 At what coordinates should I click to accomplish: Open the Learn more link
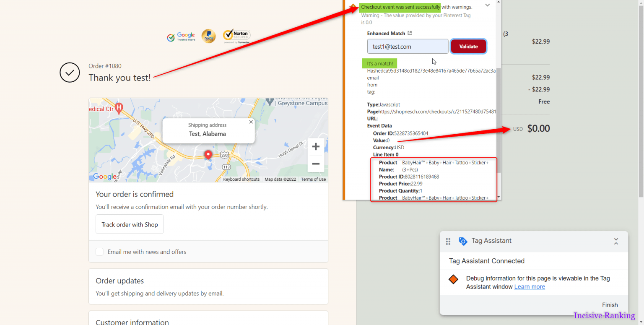coord(530,286)
